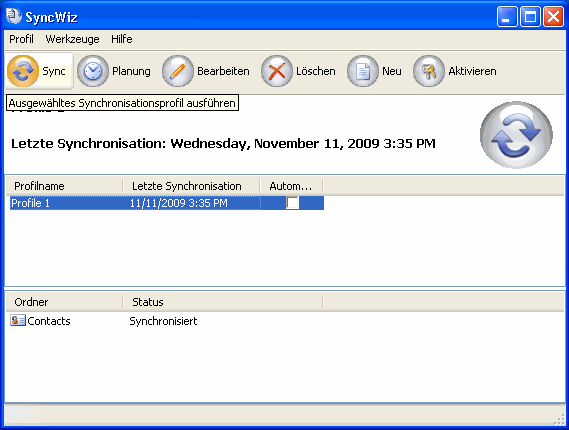Sort by Letzte Synchronisation column header

click(x=191, y=186)
